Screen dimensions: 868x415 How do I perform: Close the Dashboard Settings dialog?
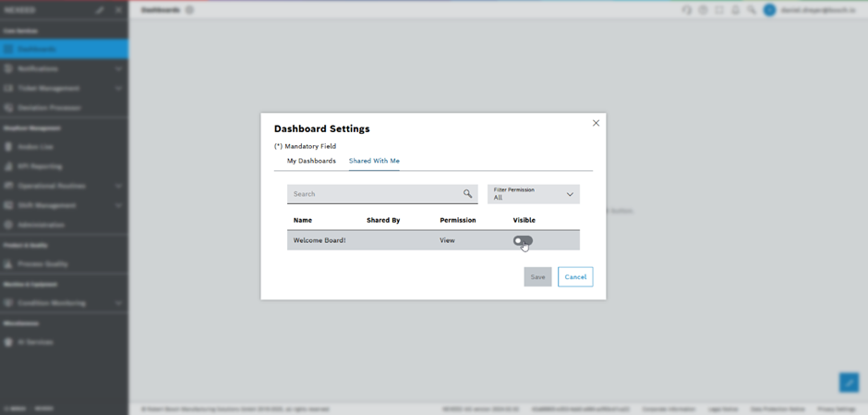coord(596,123)
